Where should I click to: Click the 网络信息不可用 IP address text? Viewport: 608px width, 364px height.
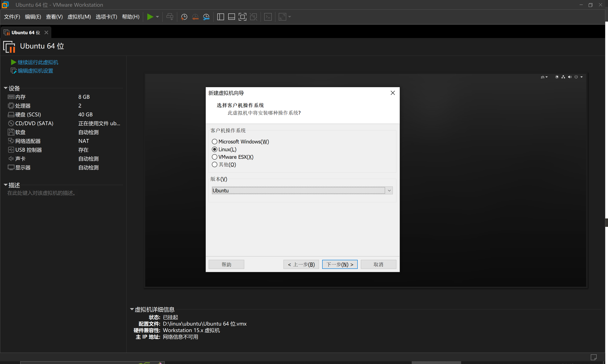coord(180,337)
